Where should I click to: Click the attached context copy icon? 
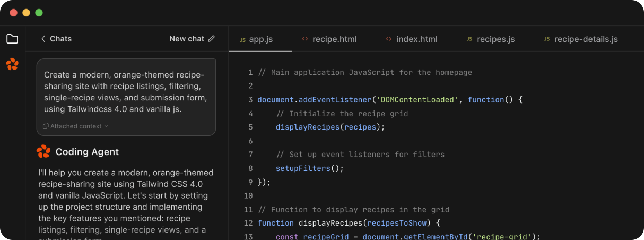pos(46,126)
